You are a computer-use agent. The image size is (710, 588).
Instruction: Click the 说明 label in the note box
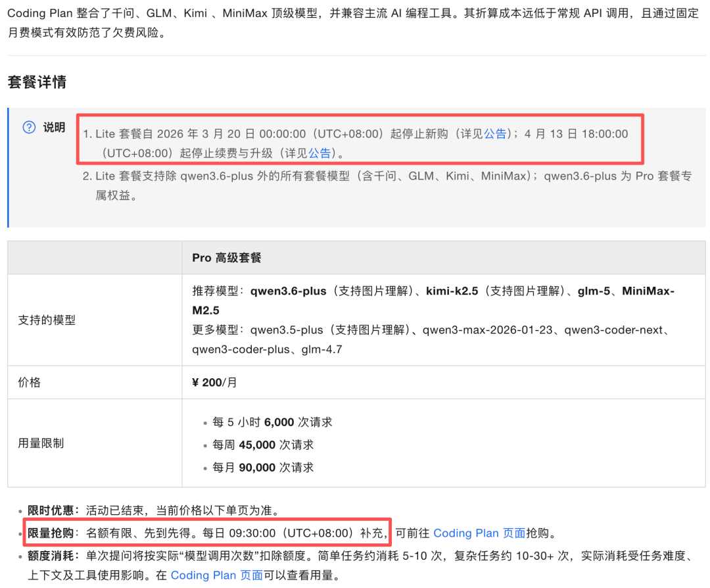click(x=55, y=128)
